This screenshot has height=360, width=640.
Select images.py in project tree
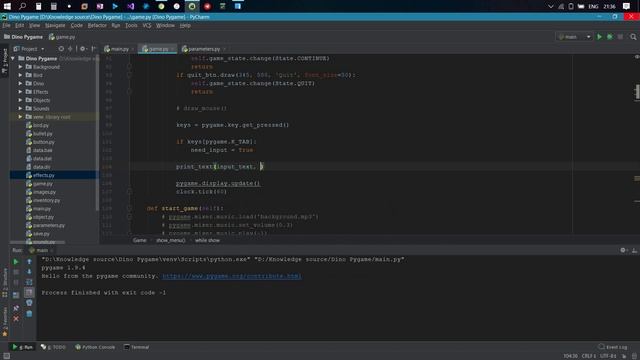pos(41,192)
